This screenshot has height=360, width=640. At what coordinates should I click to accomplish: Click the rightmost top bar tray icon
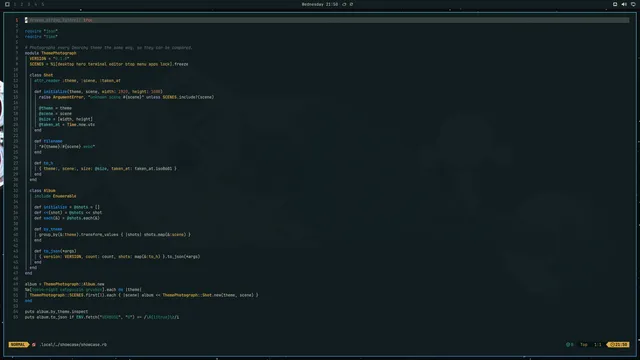(633, 4)
